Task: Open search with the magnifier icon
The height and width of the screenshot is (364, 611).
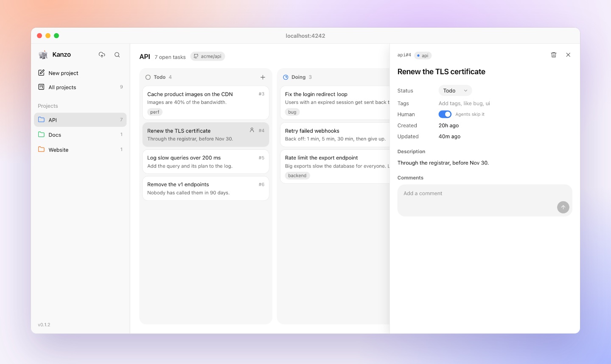Action: click(117, 55)
